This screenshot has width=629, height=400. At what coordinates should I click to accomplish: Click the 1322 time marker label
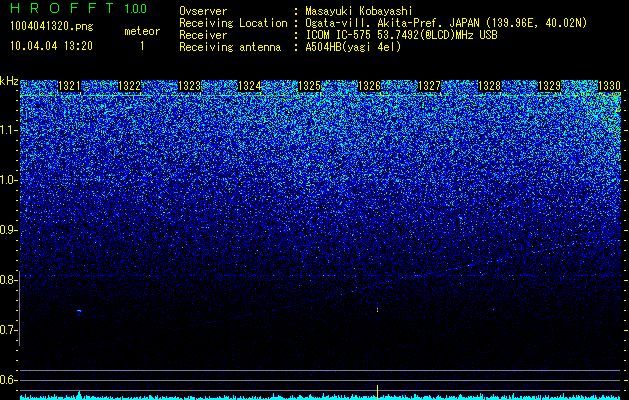(x=130, y=86)
